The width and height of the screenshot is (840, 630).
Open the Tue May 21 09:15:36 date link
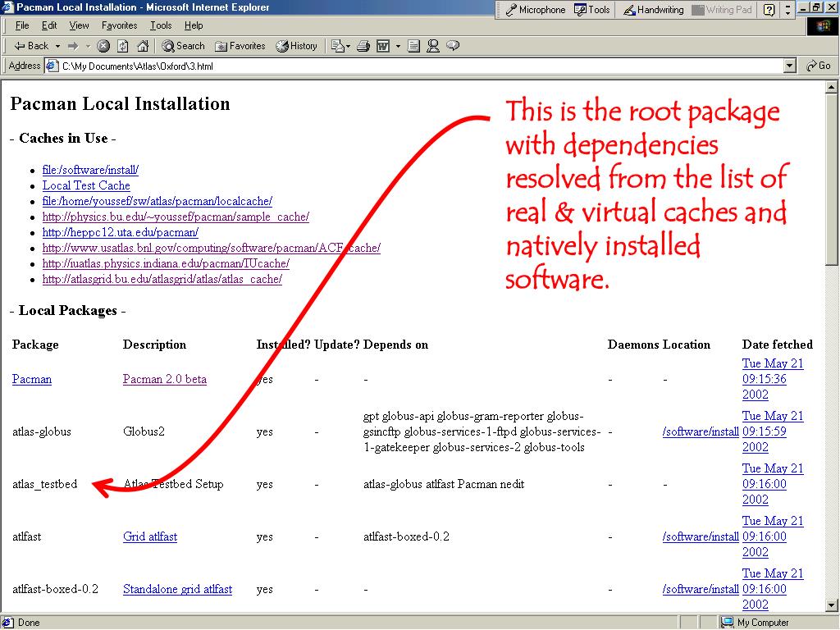773,379
